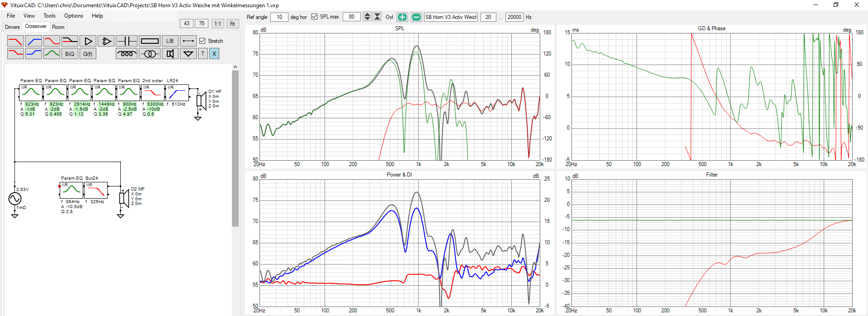Click the overlay name text field

click(451, 17)
